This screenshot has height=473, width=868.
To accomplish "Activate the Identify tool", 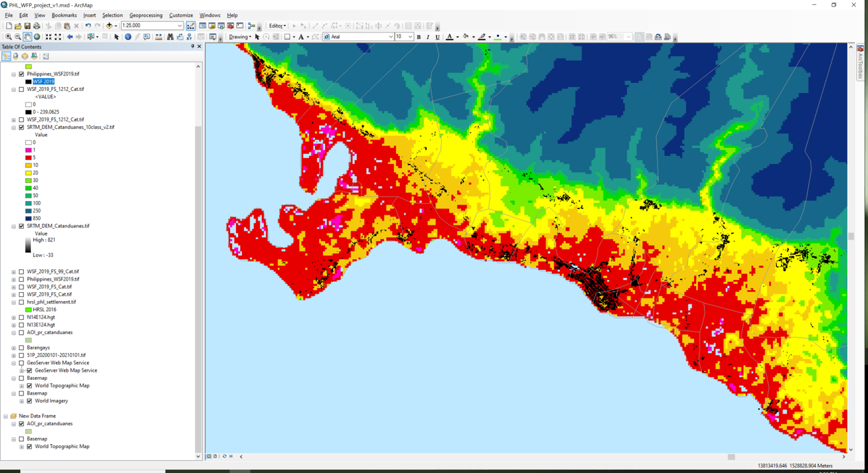I will (x=127, y=37).
